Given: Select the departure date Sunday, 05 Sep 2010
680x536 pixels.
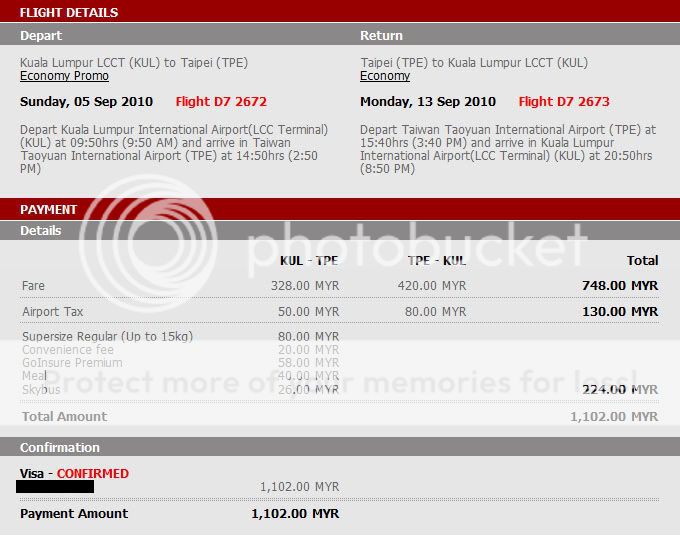Looking at the screenshot, I should pos(86,102).
